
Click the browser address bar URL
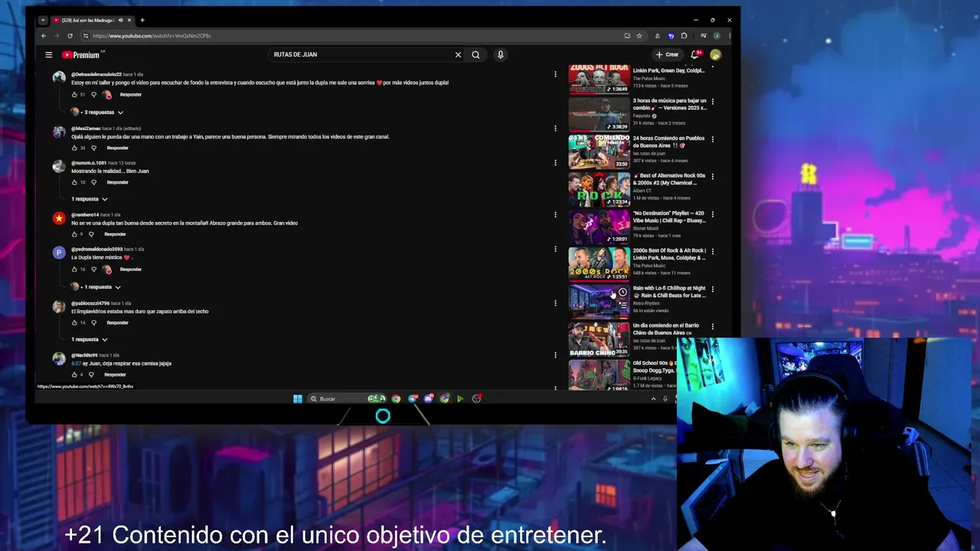click(152, 36)
